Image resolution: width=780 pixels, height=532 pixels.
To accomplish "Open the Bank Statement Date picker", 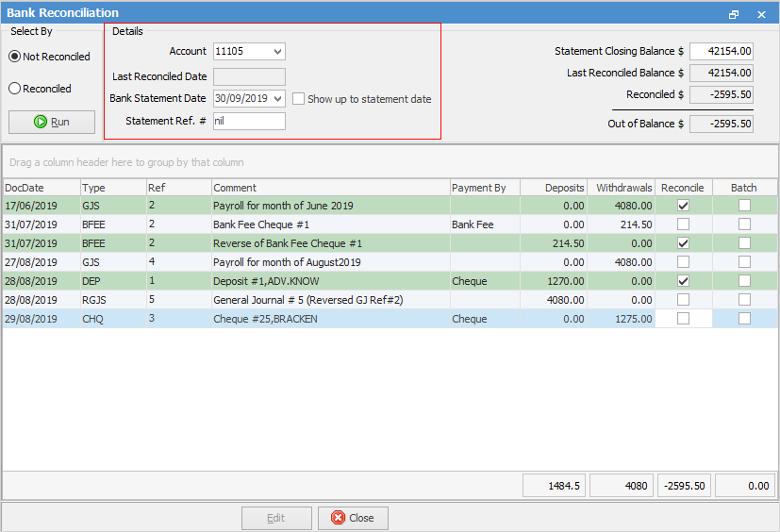I will click(276, 99).
